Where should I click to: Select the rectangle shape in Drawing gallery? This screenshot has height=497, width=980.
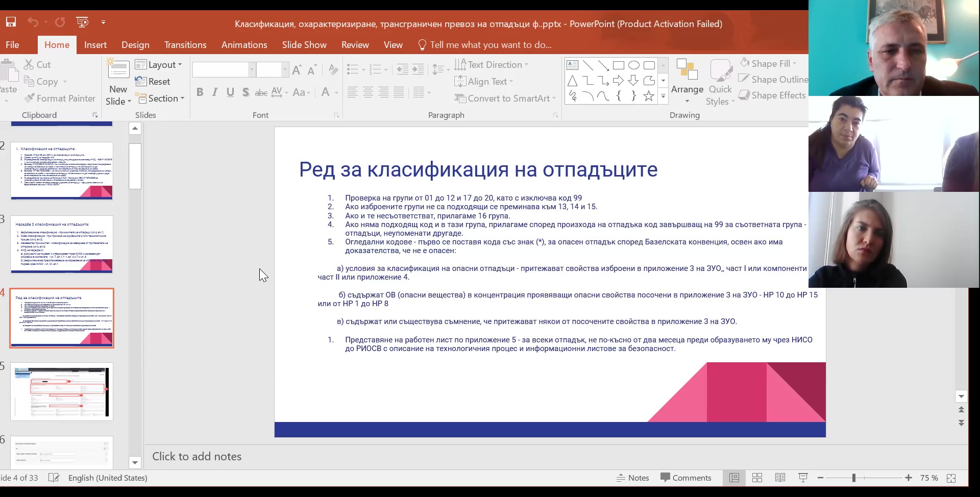(x=618, y=65)
